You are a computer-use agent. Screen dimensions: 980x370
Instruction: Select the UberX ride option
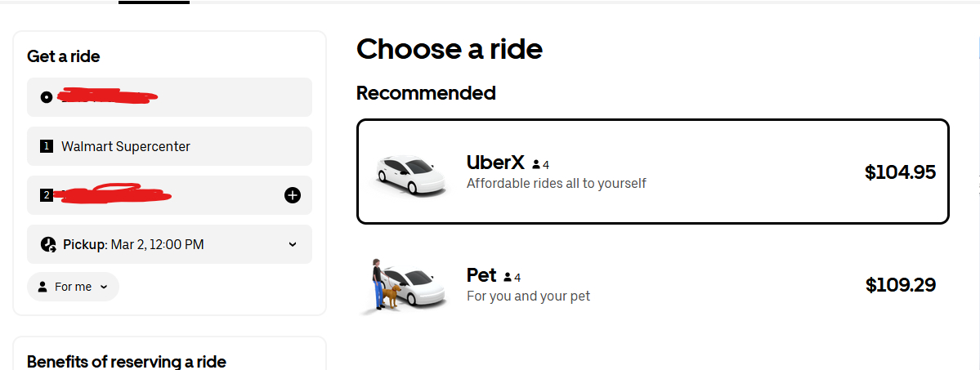click(652, 172)
